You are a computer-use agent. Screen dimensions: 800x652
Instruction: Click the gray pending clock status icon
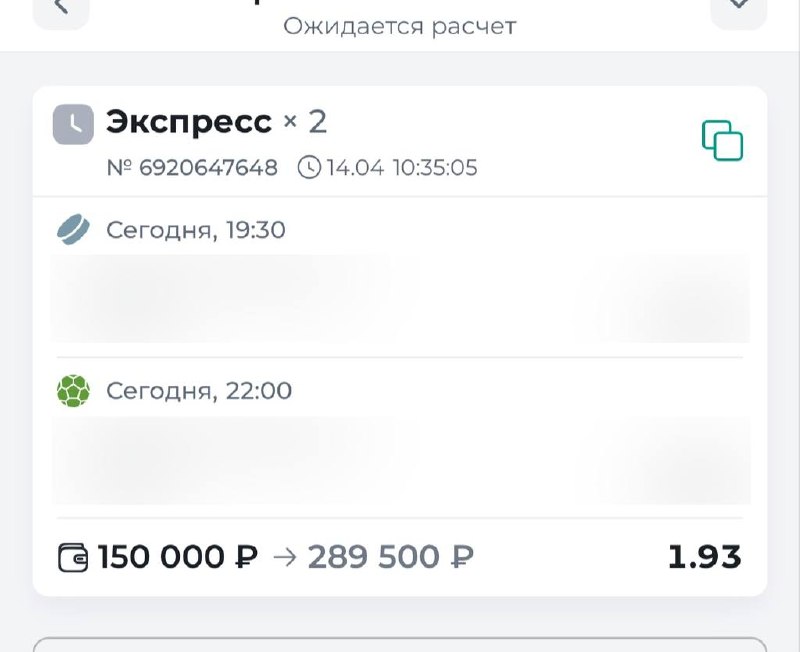pyautogui.click(x=73, y=124)
